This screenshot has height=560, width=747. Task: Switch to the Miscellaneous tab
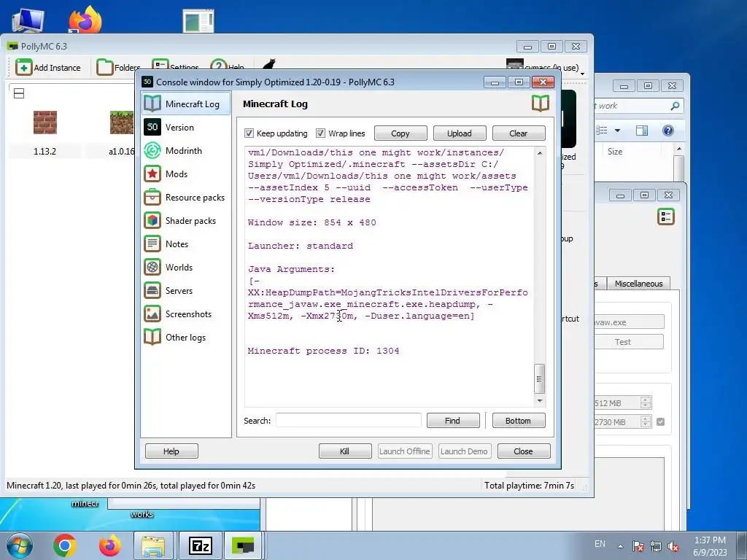pyautogui.click(x=638, y=284)
